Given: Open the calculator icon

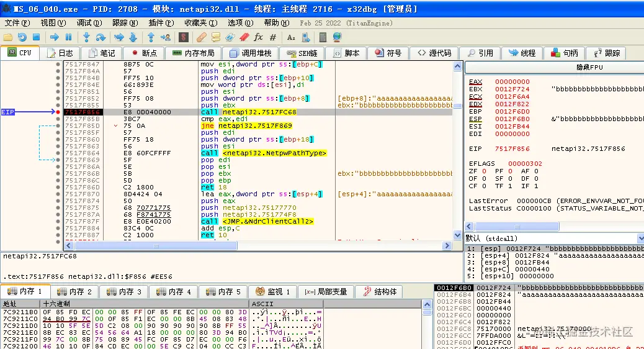Looking at the screenshot, I should (323, 37).
